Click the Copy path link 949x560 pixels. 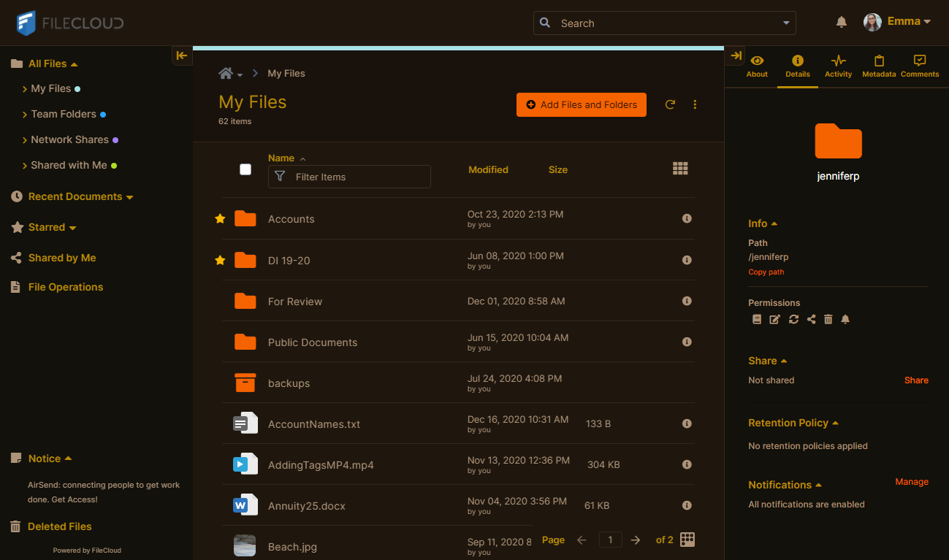tap(766, 272)
